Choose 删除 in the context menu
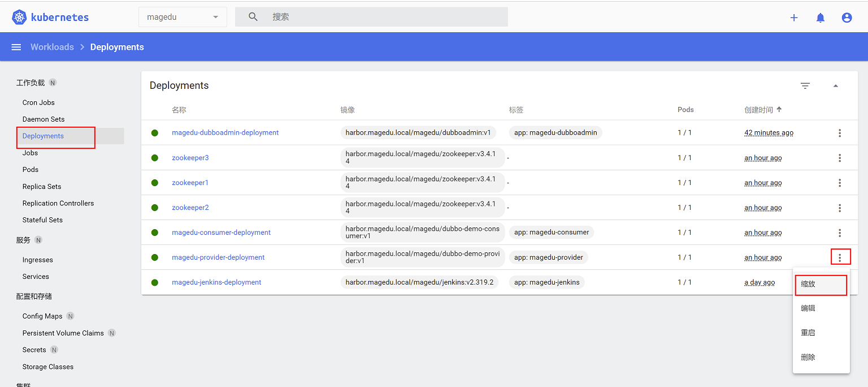This screenshot has width=868, height=387. (x=808, y=358)
